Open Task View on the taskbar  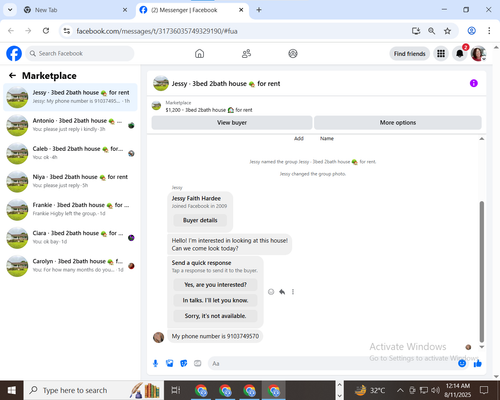pyautogui.click(x=176, y=390)
